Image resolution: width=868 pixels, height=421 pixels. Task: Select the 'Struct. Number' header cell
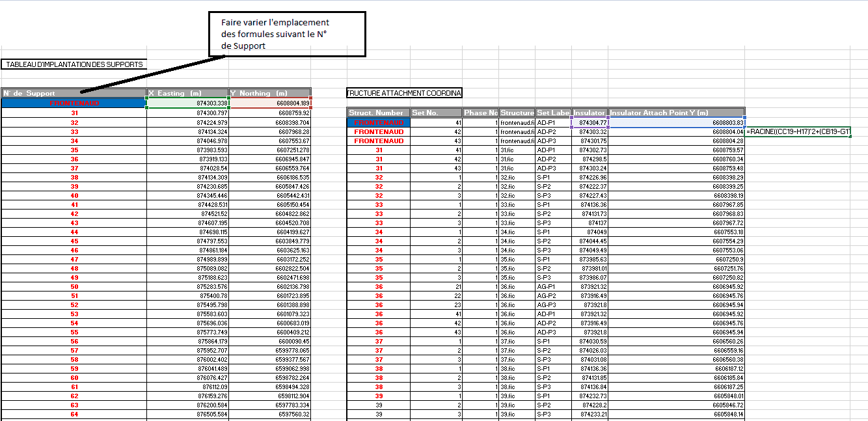point(377,113)
